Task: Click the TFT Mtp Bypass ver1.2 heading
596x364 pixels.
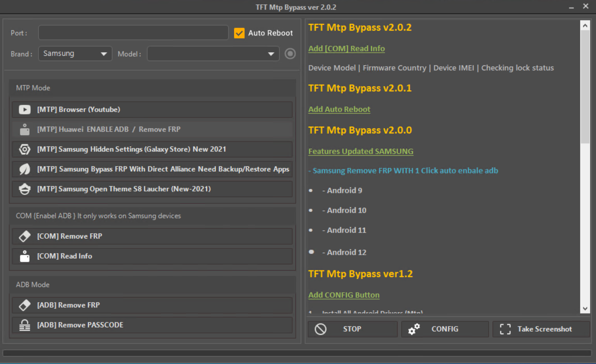Action: (x=361, y=274)
